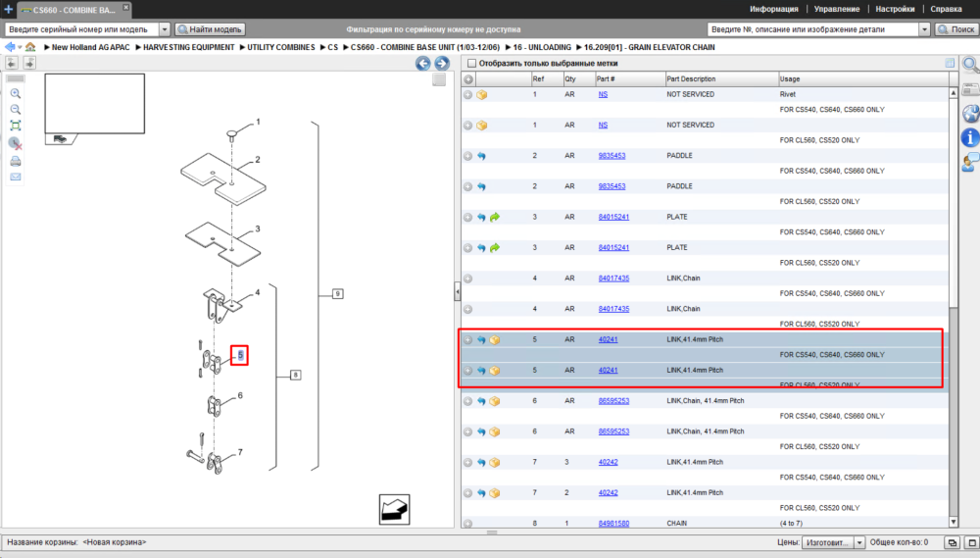
Task: Click blue arrow icon in first PADDLE row
Action: pos(481,156)
